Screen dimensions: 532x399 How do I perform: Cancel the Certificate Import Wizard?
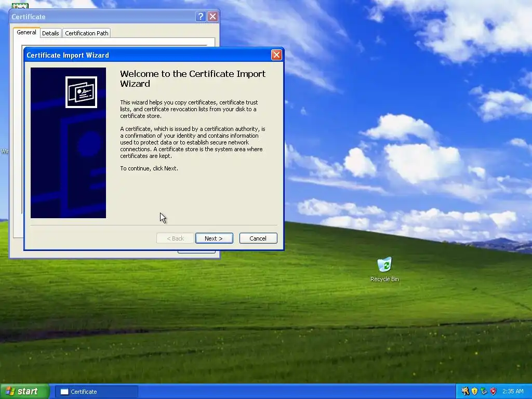tap(258, 238)
